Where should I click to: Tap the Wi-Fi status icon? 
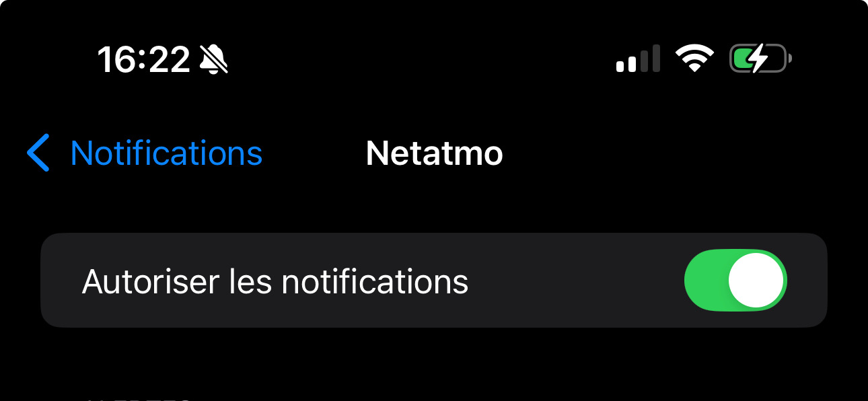[x=695, y=59]
